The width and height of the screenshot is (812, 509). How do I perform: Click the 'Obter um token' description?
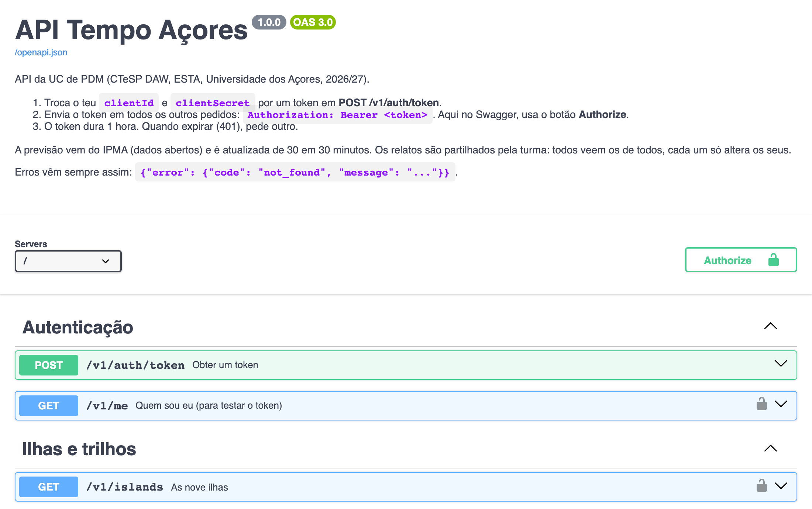pos(225,365)
